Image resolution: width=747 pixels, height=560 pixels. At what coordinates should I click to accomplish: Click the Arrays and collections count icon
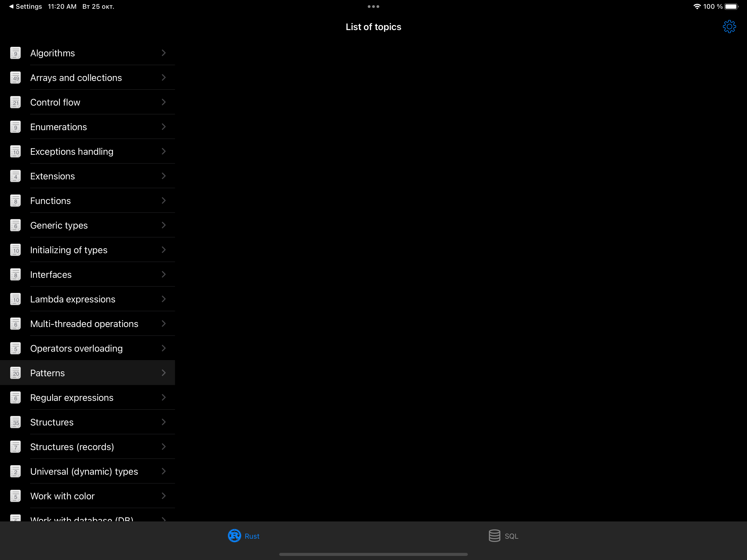[x=16, y=78]
